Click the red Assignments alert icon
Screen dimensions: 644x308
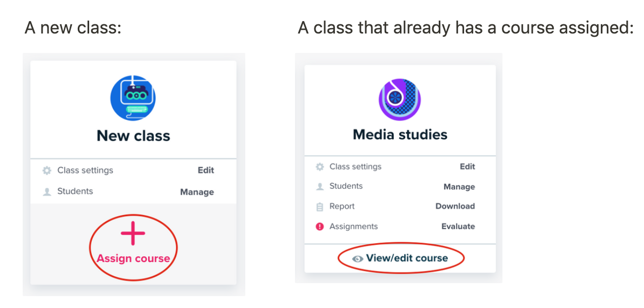coord(320,226)
